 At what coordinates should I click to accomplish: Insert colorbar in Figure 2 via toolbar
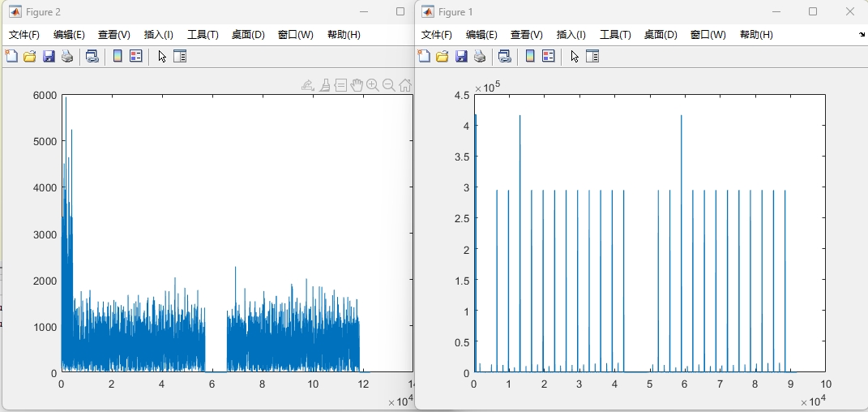point(118,56)
